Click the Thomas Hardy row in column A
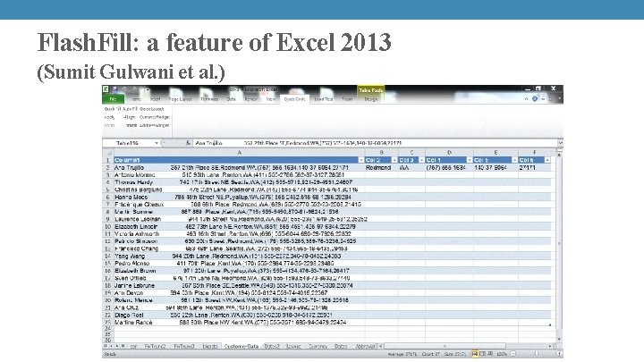This screenshot has width=644, height=362. coord(240,182)
